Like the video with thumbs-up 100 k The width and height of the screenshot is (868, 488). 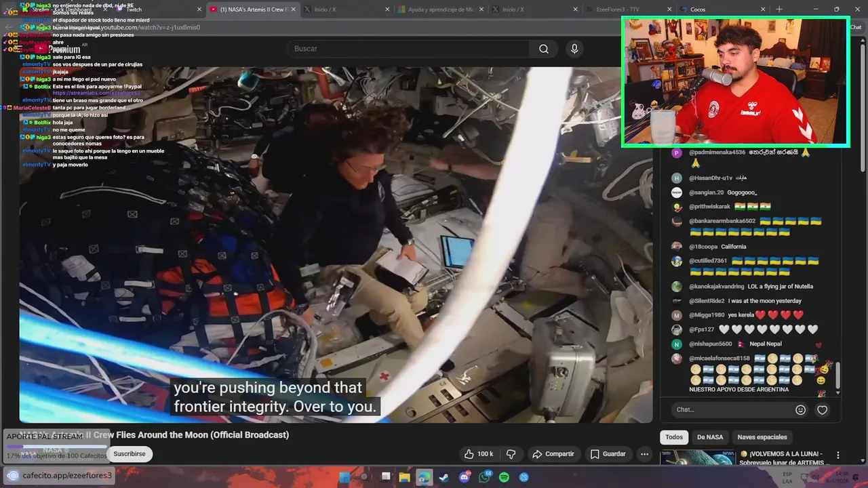point(479,454)
